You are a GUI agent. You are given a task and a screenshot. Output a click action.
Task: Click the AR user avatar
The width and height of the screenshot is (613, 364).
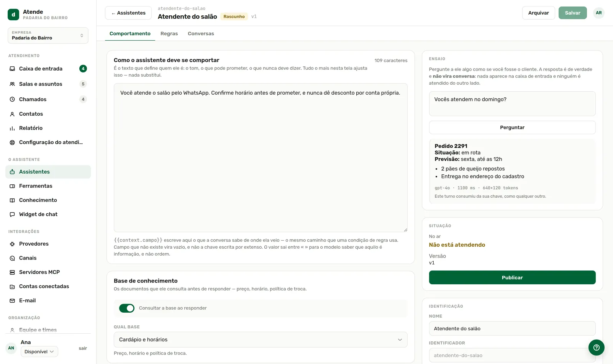pos(598,13)
